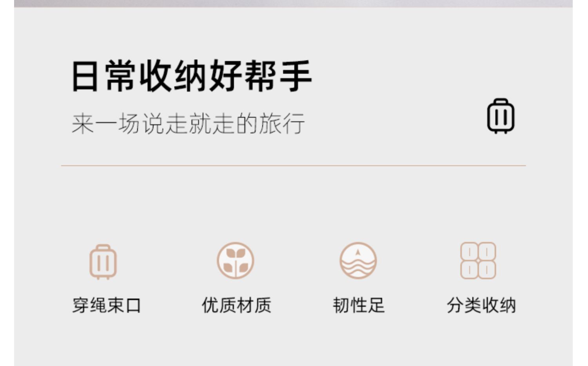
Task: Select the tan luggage icon above 穿绳束口
Action: (103, 262)
